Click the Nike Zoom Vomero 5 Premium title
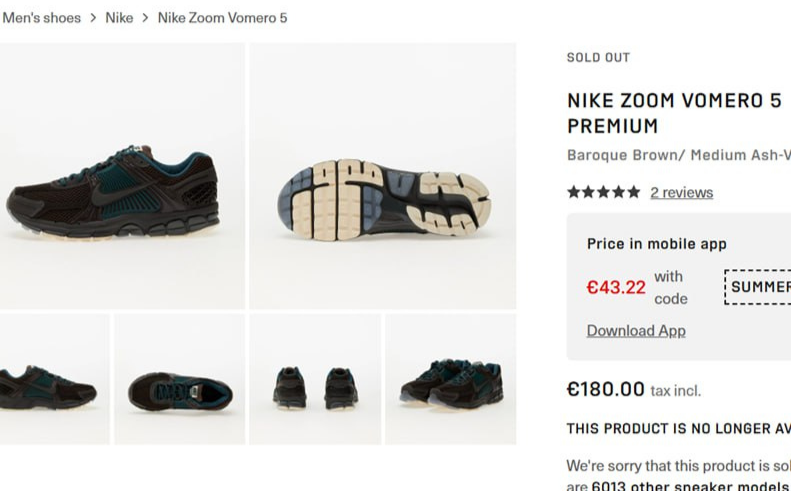 click(x=675, y=113)
